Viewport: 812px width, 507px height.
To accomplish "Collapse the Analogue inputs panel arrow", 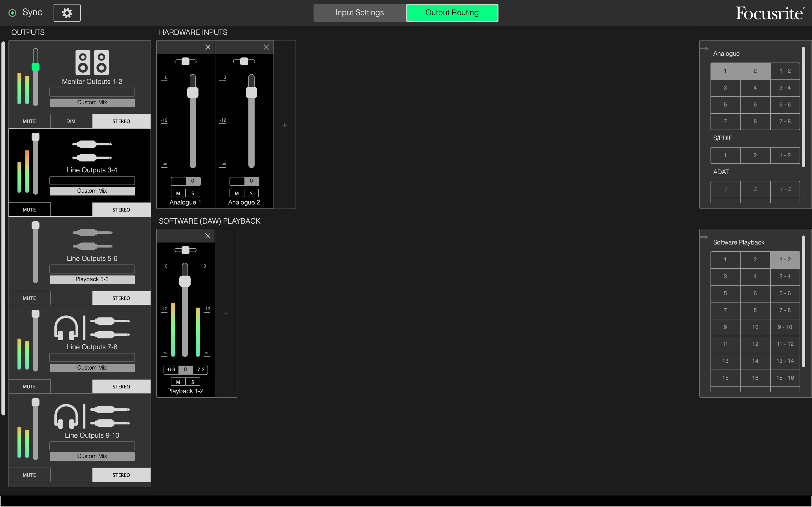I will pos(704,48).
